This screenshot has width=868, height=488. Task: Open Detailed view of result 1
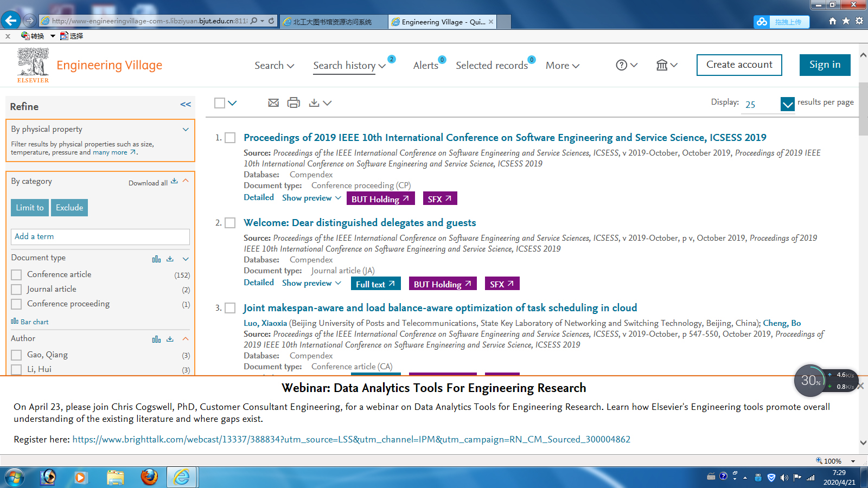point(259,197)
